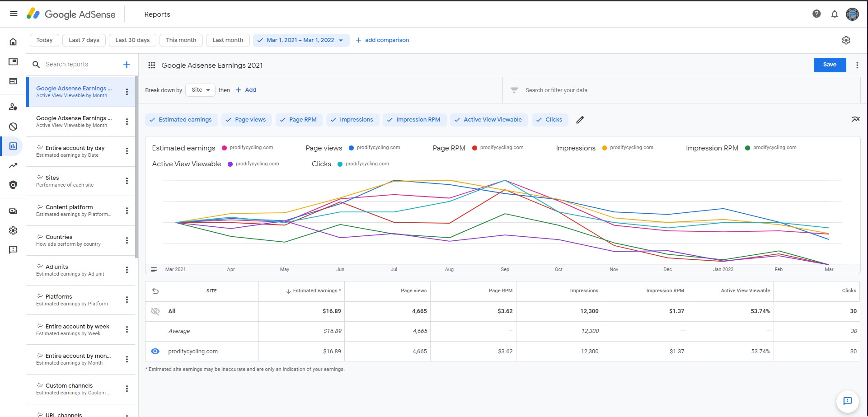Viewport: 868px width, 417px height.
Task: Open more options beside Save button
Action: (x=857, y=65)
